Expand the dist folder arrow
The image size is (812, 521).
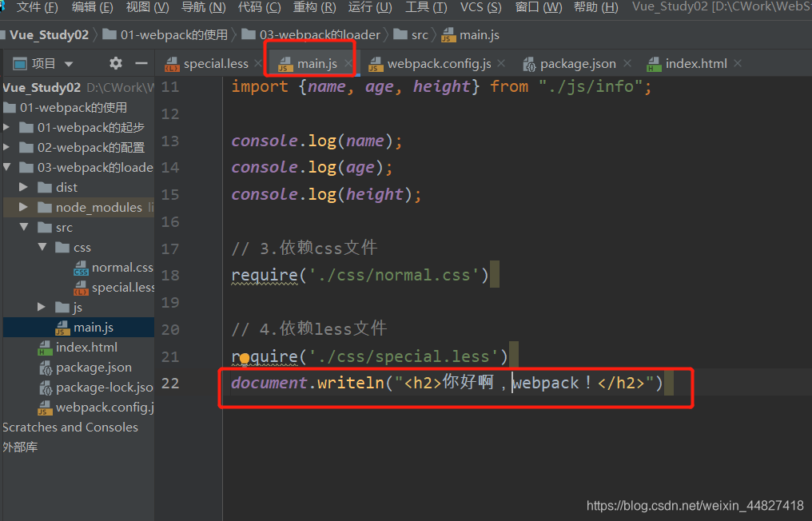[x=23, y=187]
